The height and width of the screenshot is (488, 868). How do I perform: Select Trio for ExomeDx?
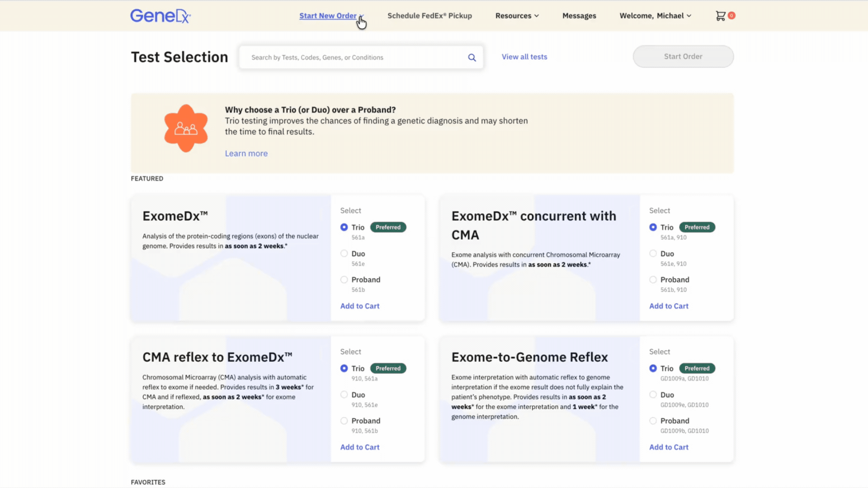tap(344, 227)
